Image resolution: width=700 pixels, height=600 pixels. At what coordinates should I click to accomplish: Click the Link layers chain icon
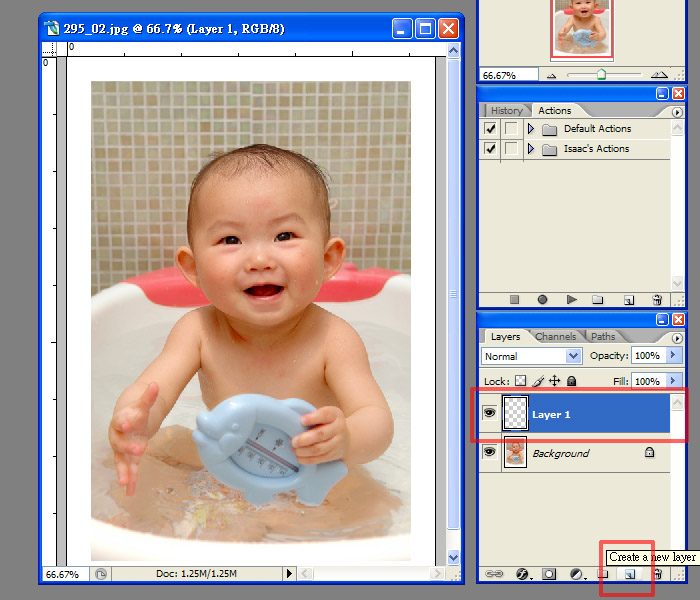point(494,574)
